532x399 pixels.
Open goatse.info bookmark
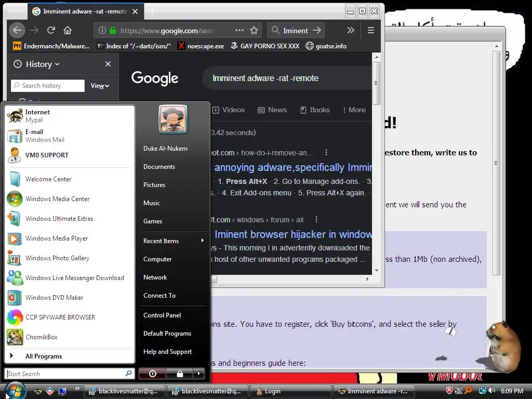326,46
